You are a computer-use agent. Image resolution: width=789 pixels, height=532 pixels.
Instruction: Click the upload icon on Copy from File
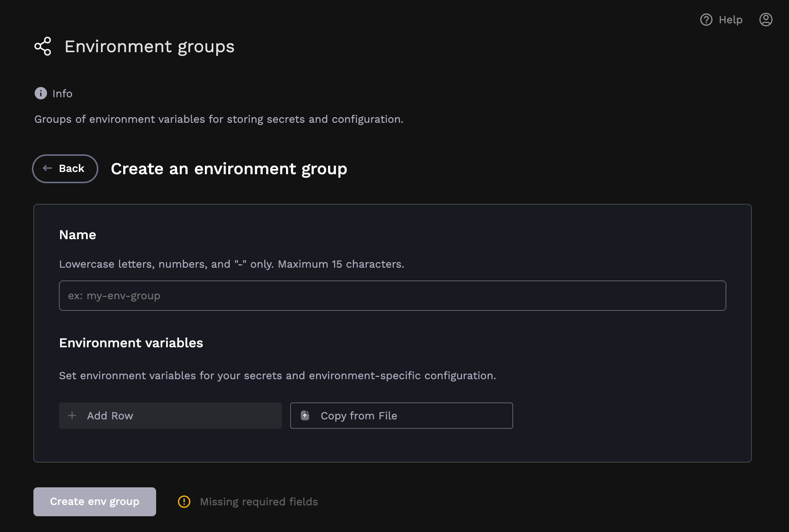(x=305, y=415)
